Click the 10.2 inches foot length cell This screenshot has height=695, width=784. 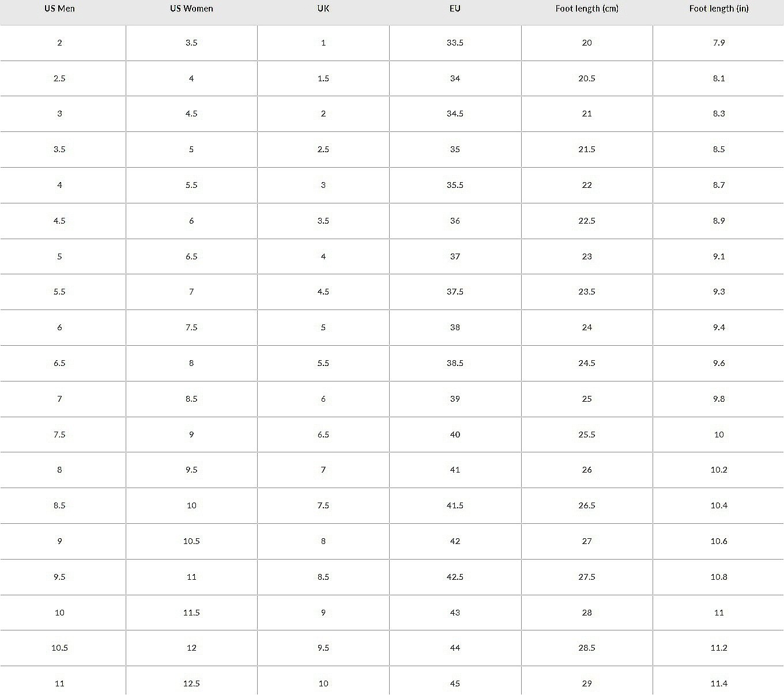[719, 470]
